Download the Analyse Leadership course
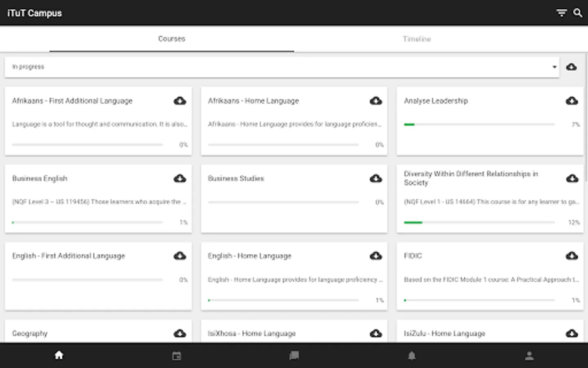This screenshot has height=368, width=588. pyautogui.click(x=572, y=101)
